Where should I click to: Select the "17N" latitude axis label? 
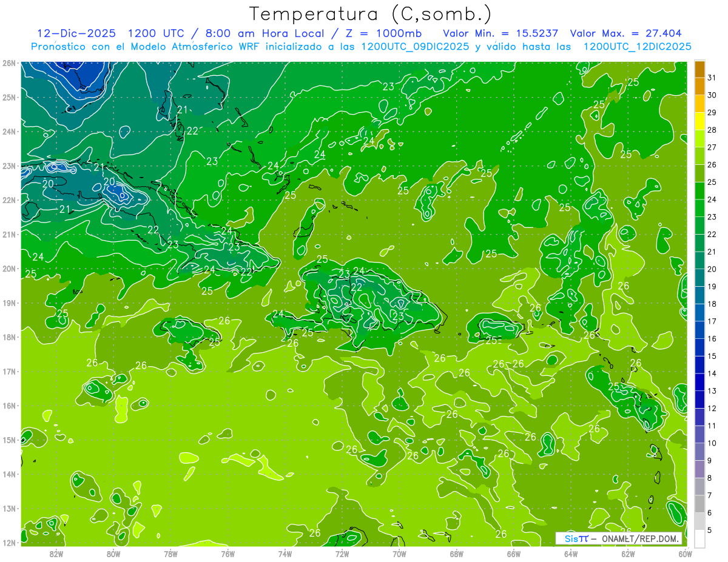(x=8, y=371)
